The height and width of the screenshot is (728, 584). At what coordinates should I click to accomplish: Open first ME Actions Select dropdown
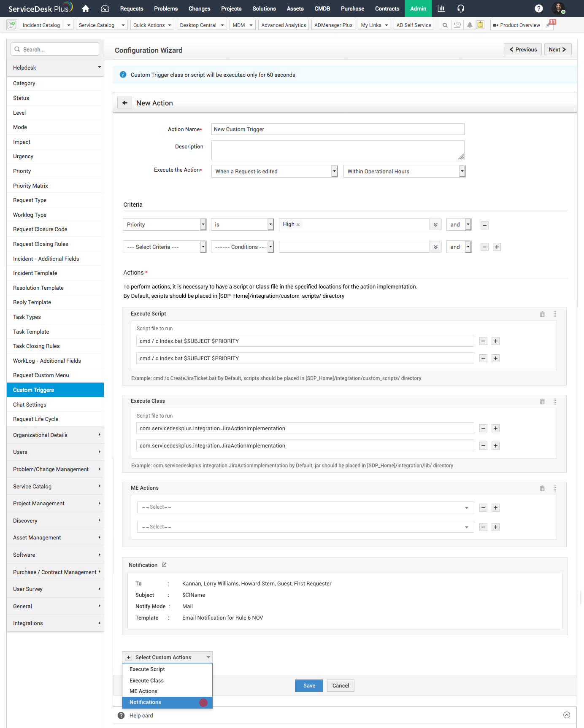306,507
